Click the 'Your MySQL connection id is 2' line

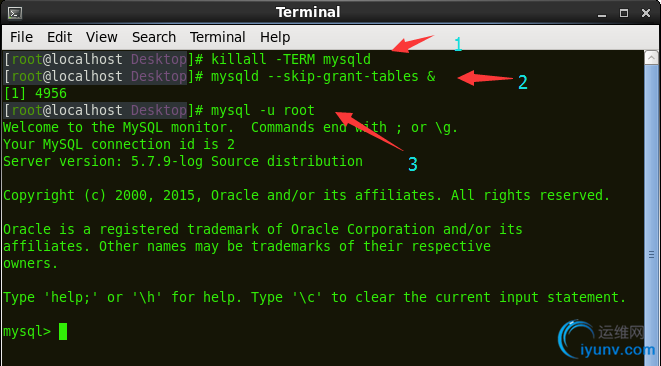pyautogui.click(x=119, y=144)
